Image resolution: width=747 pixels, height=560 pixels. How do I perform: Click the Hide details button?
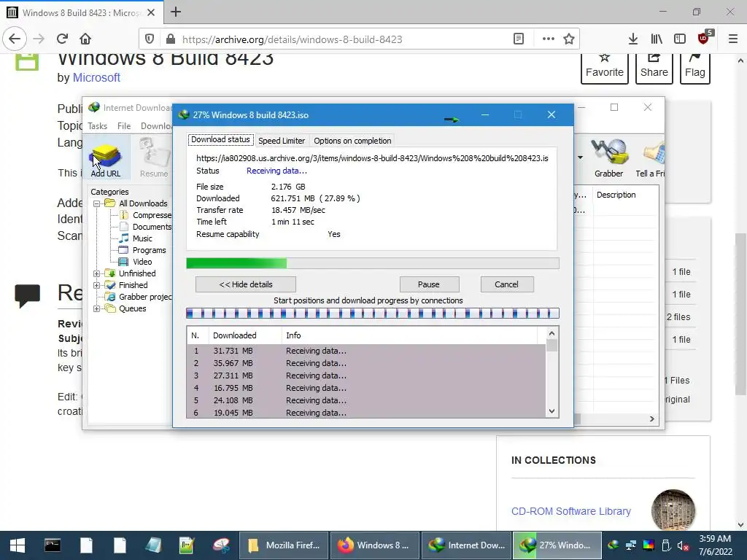point(245,284)
